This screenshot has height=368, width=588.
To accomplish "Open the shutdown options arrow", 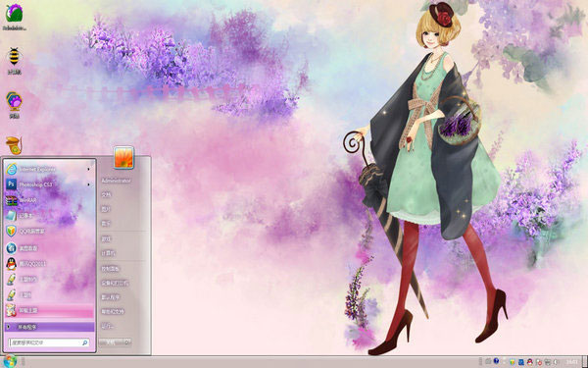I will point(127,342).
